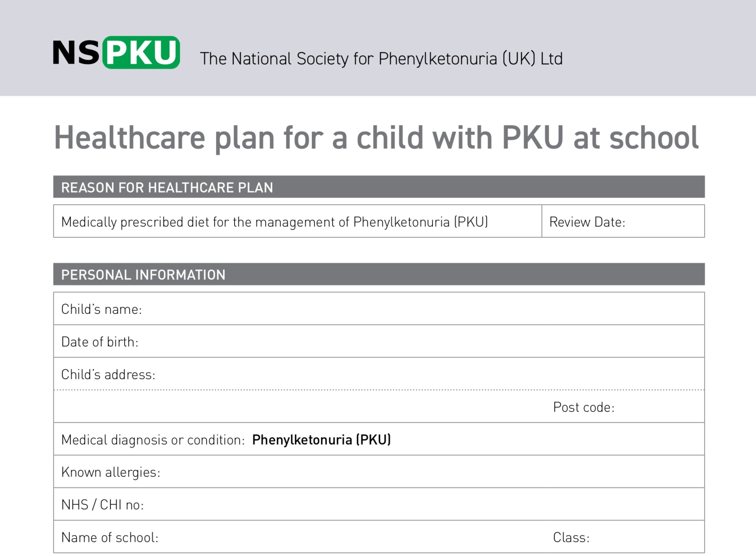Click into the Child's name field

(x=384, y=309)
